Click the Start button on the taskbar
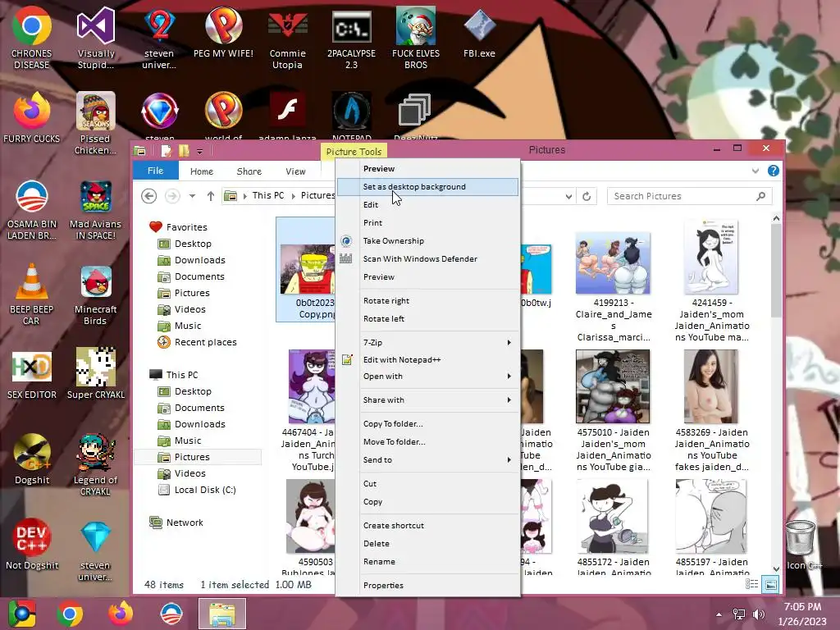Viewport: 840px width, 630px height. (22, 614)
